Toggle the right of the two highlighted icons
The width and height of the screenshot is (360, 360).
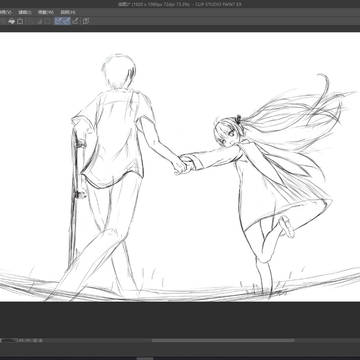(x=67, y=21)
